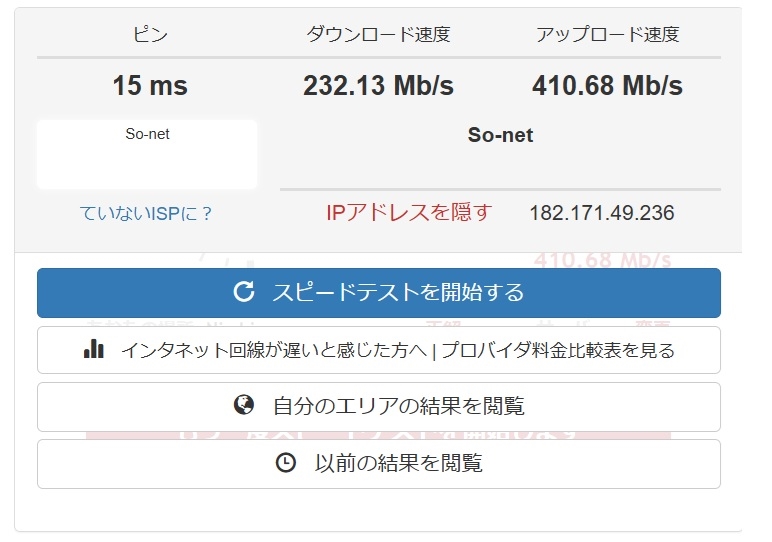Click the ピン column header
Image resolution: width=772 pixels, height=542 pixels.
pos(150,35)
